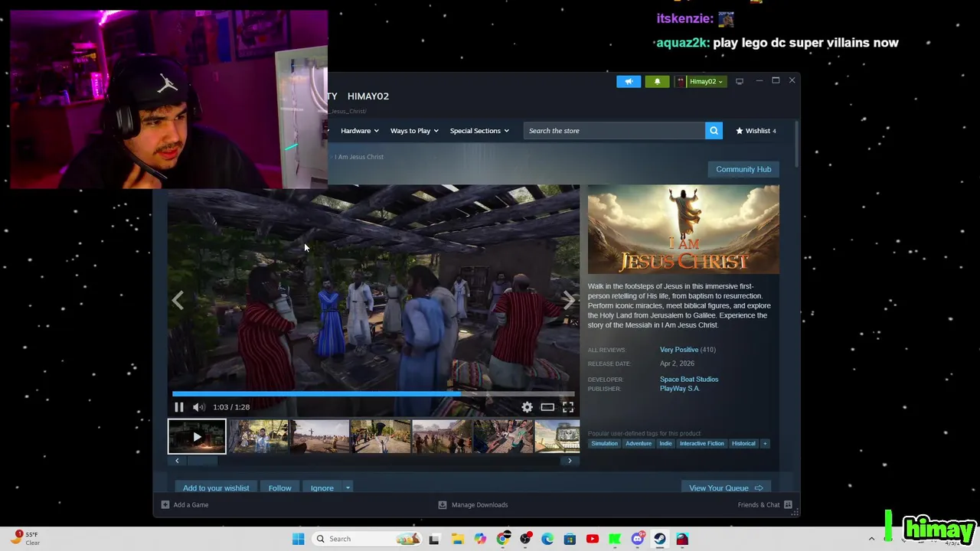Click the Adventure tag

(x=639, y=444)
